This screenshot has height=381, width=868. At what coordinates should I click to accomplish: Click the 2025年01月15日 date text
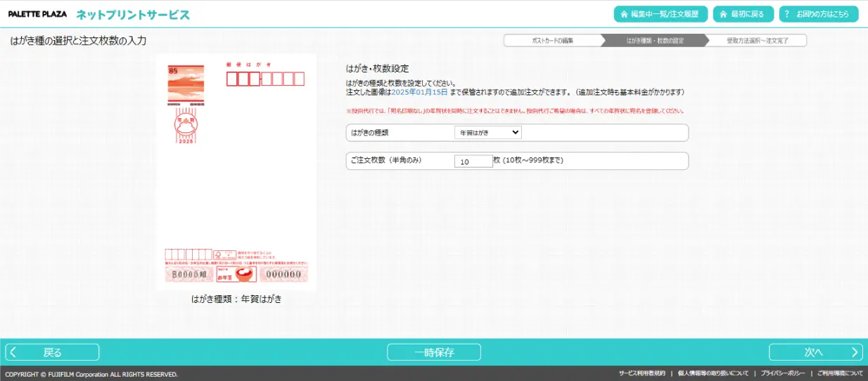coord(419,92)
